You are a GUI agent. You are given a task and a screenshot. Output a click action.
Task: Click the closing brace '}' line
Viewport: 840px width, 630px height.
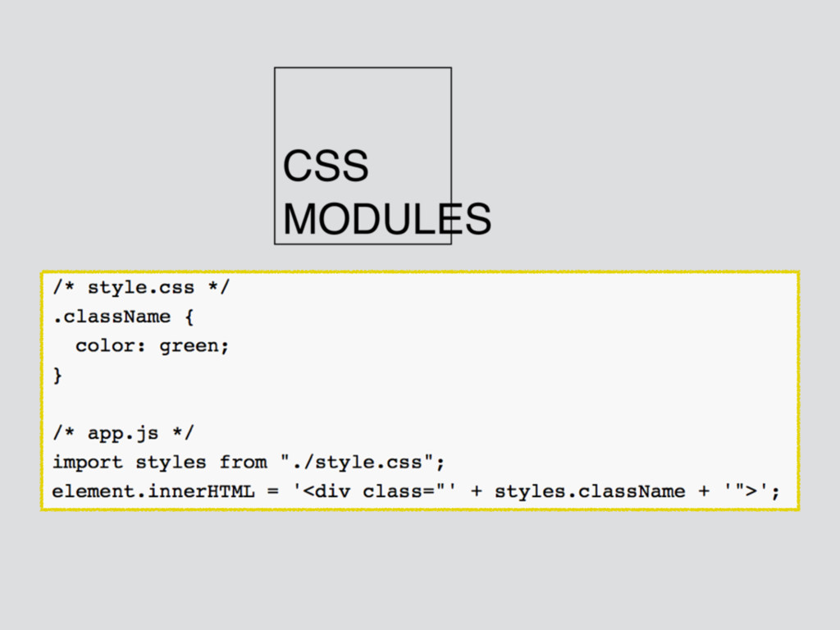coord(58,375)
